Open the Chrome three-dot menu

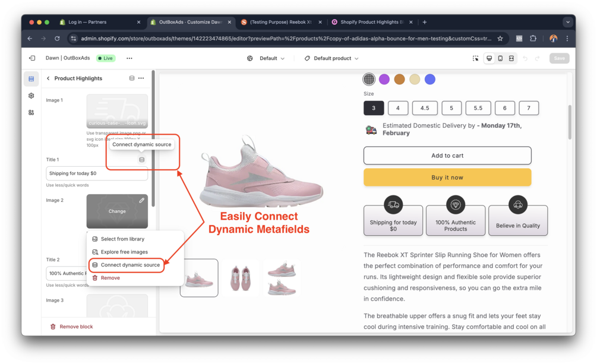pyautogui.click(x=567, y=39)
